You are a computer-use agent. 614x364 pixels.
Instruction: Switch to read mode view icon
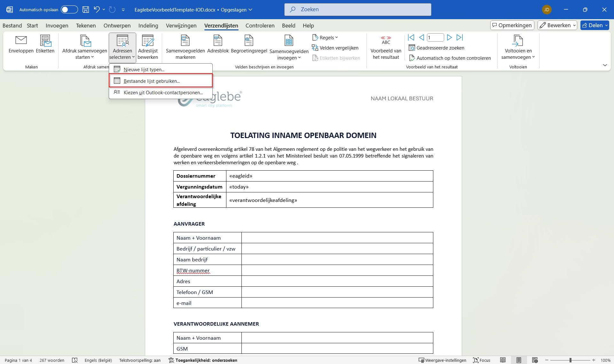(503, 360)
